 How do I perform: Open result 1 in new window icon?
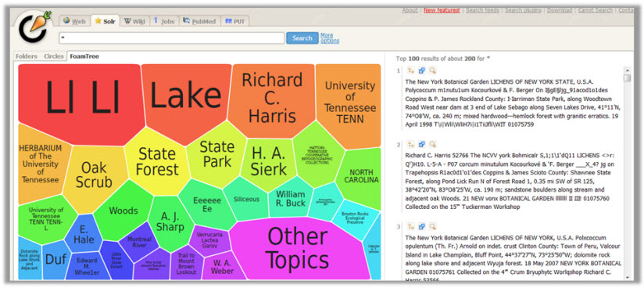tap(421, 70)
